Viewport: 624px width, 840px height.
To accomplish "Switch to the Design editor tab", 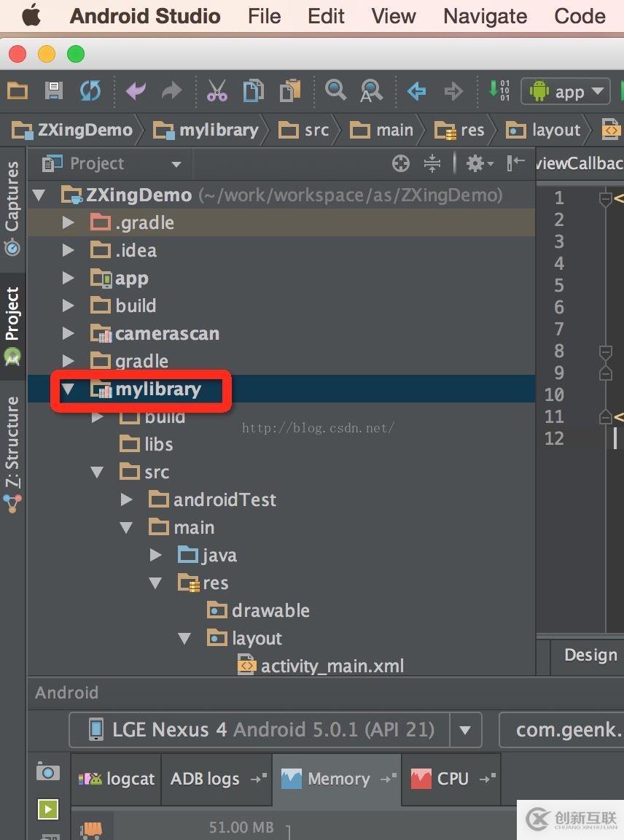I will pos(590,656).
